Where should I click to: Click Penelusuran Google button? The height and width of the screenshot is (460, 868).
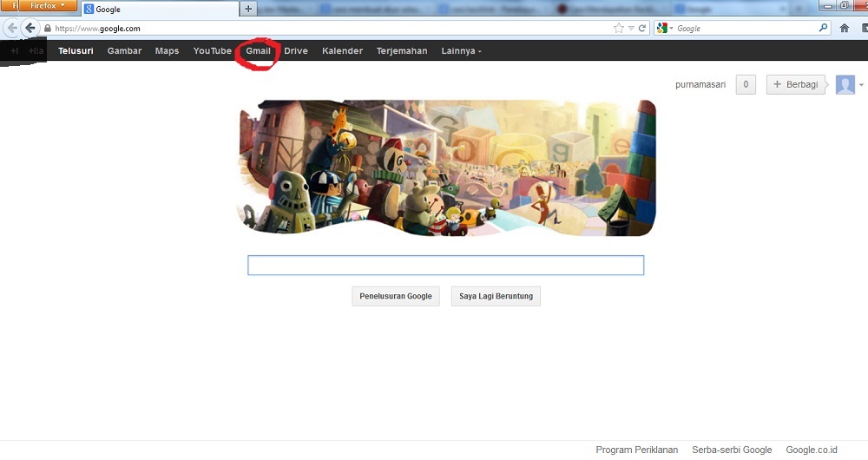tap(396, 296)
